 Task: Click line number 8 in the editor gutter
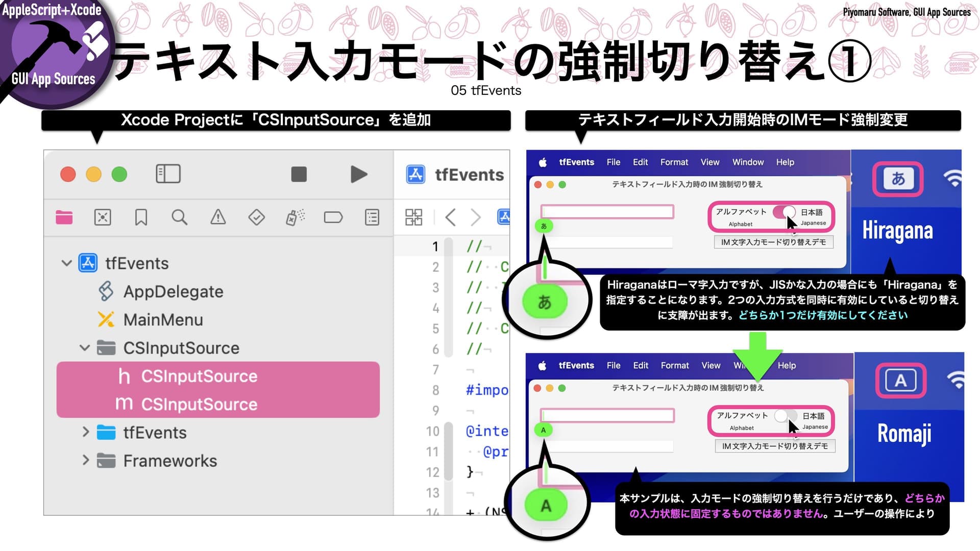pyautogui.click(x=435, y=390)
